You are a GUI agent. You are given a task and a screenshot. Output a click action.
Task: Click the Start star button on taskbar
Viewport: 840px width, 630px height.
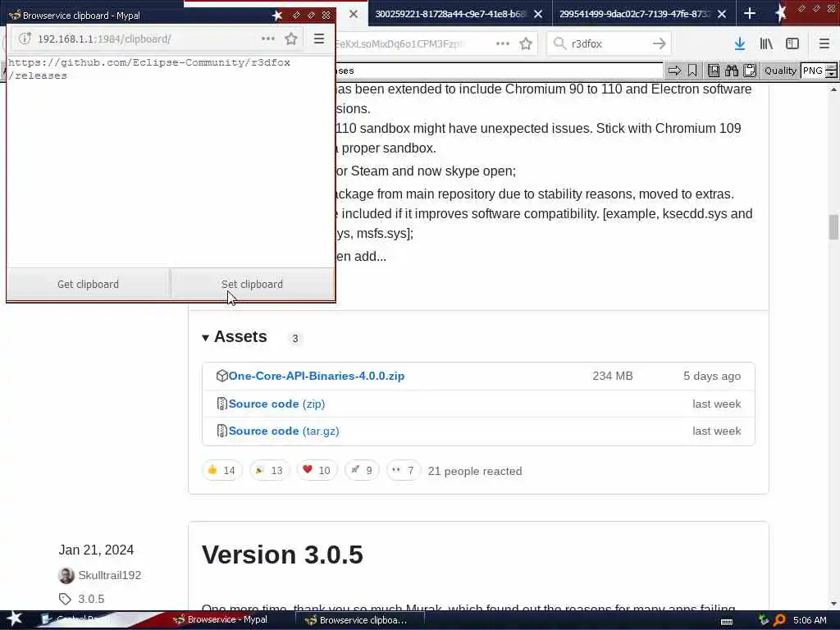pyautogui.click(x=14, y=619)
